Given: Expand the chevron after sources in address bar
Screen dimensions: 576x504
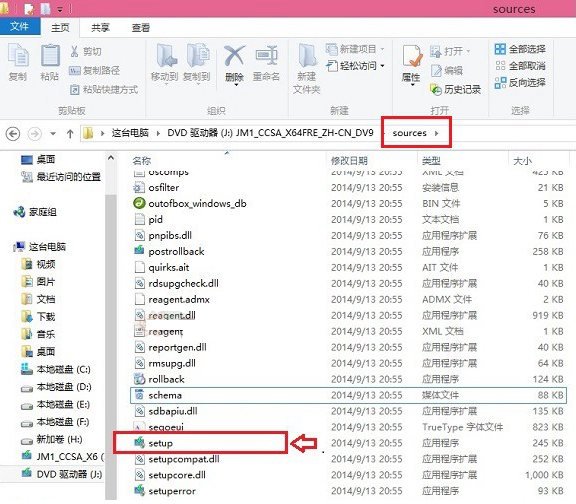Looking at the screenshot, I should tap(437, 133).
